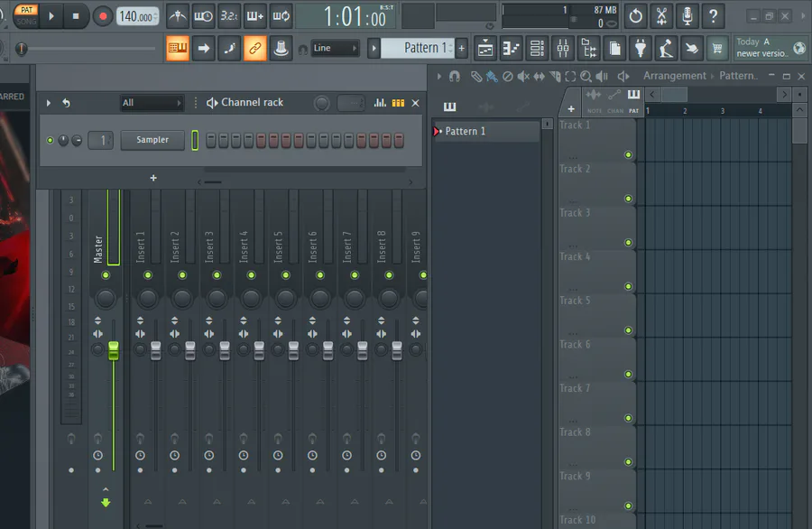The height and width of the screenshot is (529, 812).
Task: Toggle step editing mode icon
Action: coord(229,48)
